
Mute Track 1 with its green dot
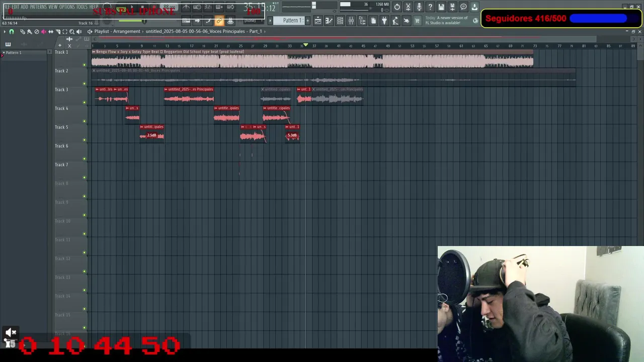84,64
